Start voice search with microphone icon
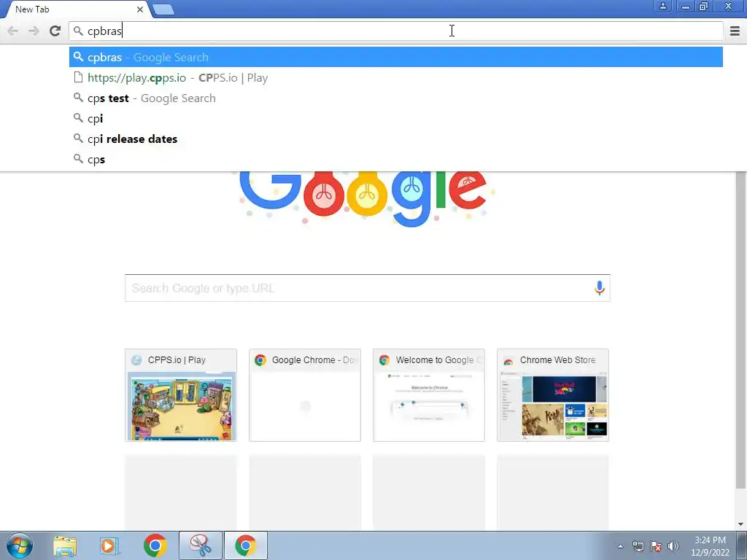This screenshot has width=747, height=560. pos(600,287)
